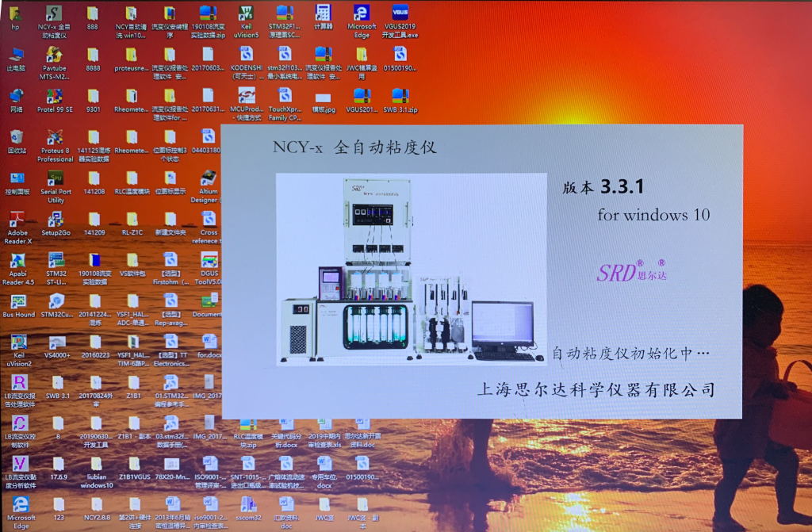Open 此电脑 desktop icon
The width and height of the screenshot is (812, 532).
16,55
